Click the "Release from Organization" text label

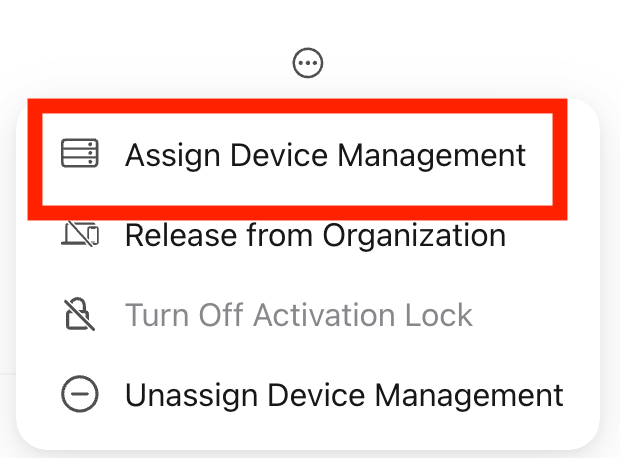(x=315, y=236)
